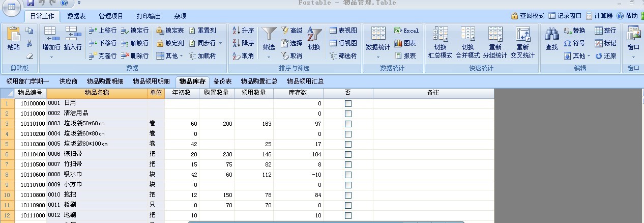644x223 pixels.
Task: Sort ascending with 升序
Action: click(x=243, y=31)
